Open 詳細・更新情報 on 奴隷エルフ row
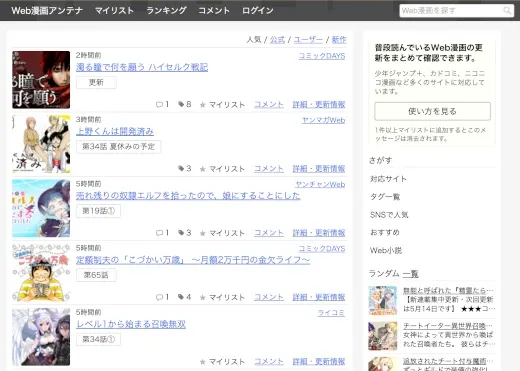 click(x=319, y=233)
